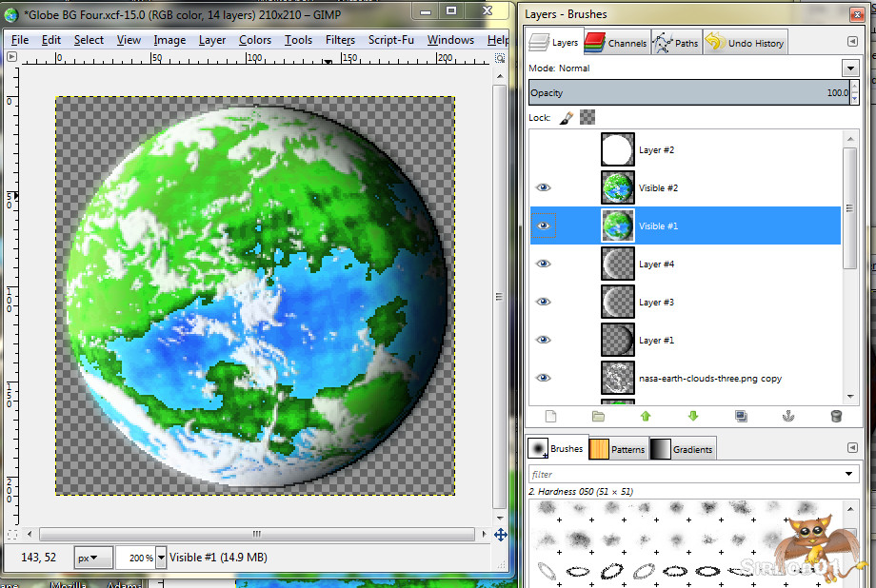Delete layer using trash icon
This screenshot has height=588, width=876.
tap(836, 416)
